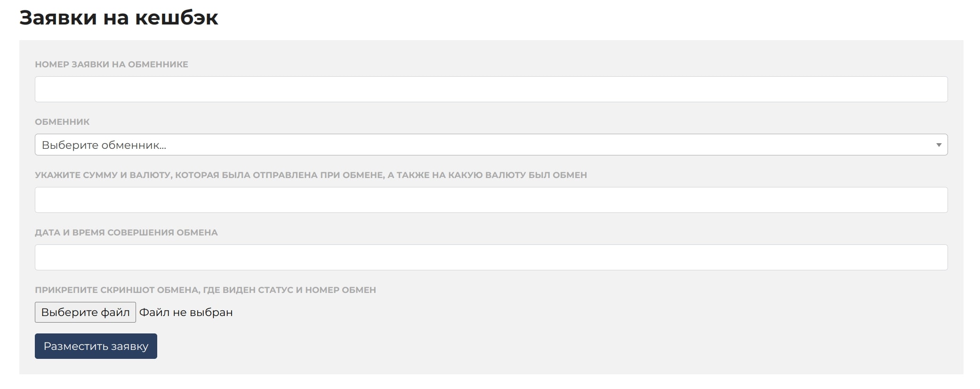Screen dimensions: 980x389
Task: Click the "Укажите сумму и валюту" label
Action: (x=311, y=175)
